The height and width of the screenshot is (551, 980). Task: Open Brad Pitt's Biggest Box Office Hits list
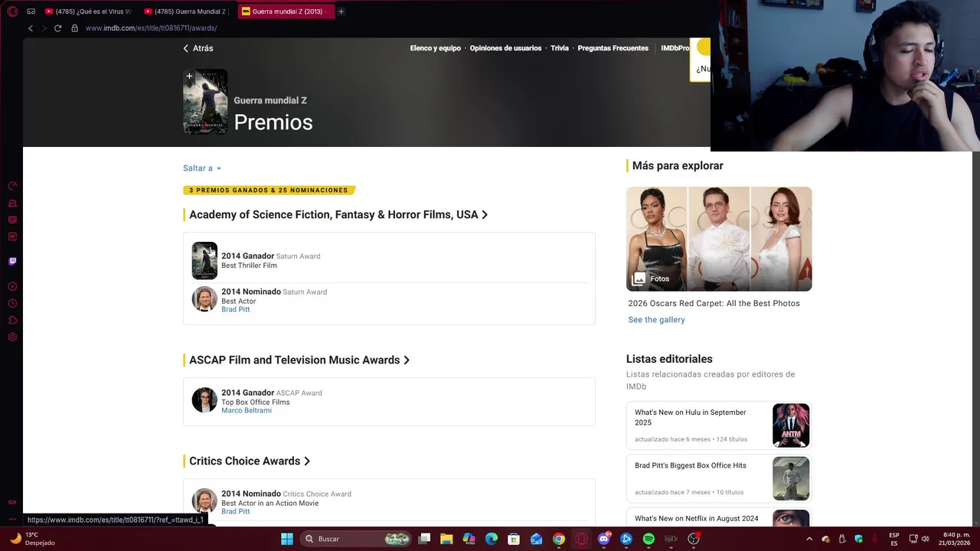coord(719,478)
